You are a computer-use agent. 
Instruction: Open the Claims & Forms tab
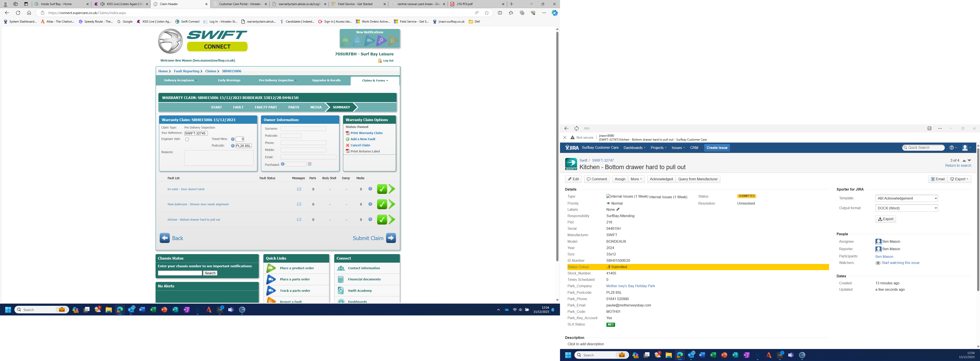pos(375,80)
